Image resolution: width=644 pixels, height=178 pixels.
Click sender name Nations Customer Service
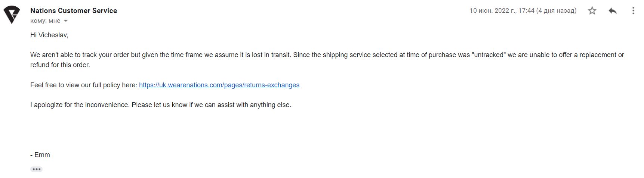(x=74, y=11)
